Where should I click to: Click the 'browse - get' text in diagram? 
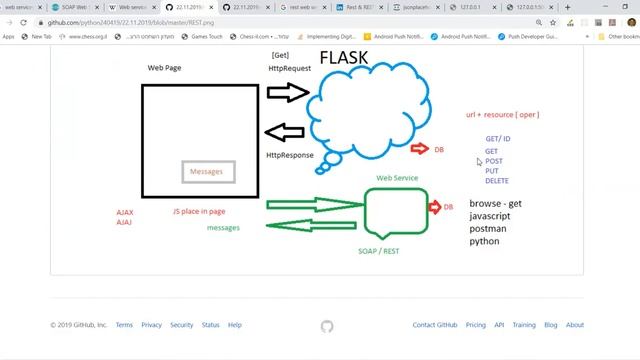click(x=496, y=204)
